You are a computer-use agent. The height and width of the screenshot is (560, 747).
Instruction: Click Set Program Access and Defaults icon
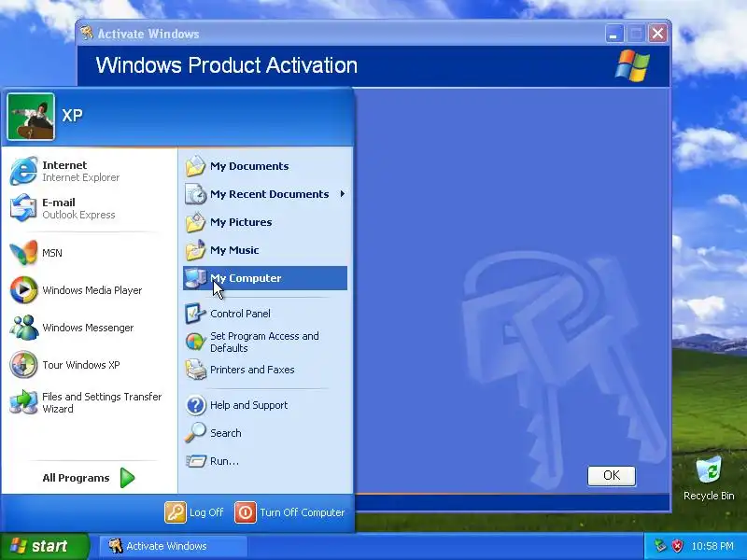(195, 342)
